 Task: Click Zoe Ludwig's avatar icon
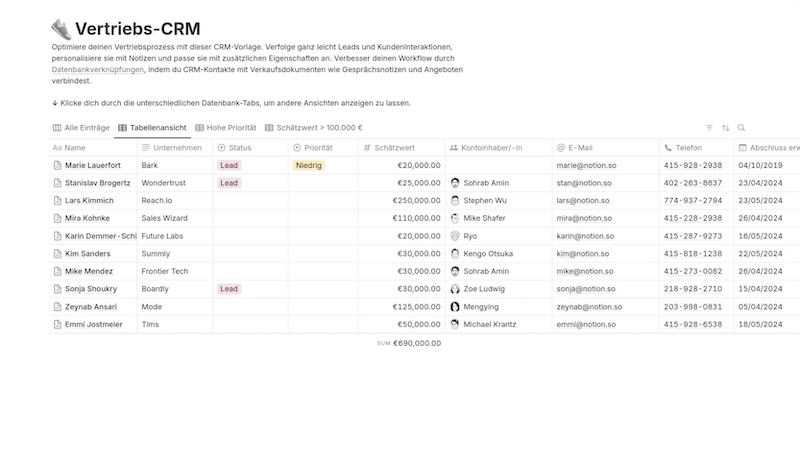pyautogui.click(x=455, y=289)
